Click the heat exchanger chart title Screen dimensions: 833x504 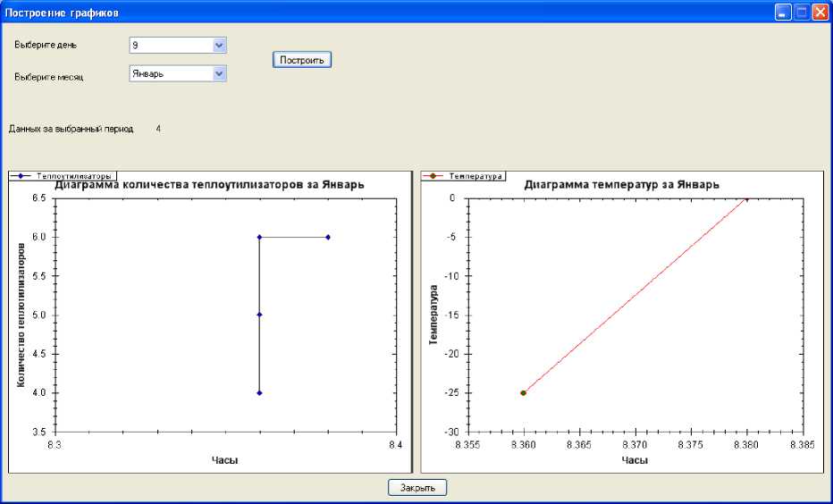click(x=210, y=185)
